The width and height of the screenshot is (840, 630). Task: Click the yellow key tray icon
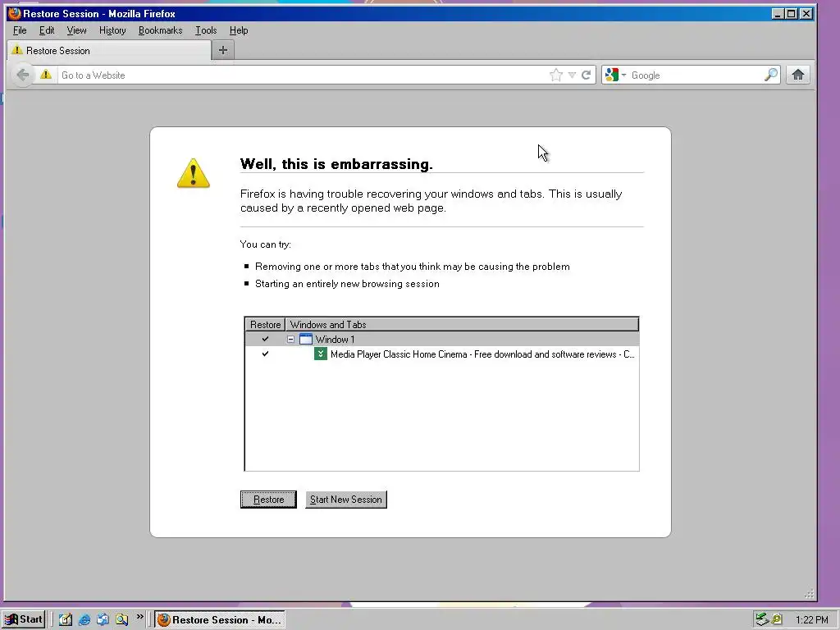(x=777, y=619)
